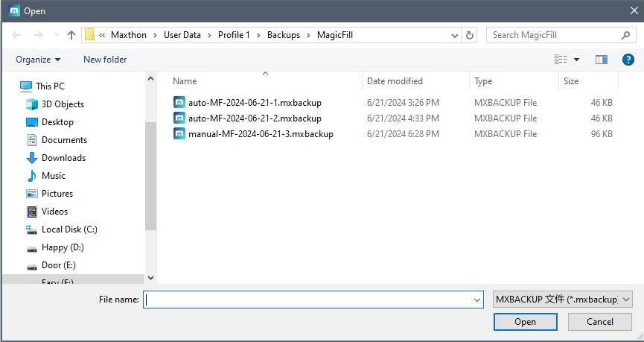Select the manual-MF-2024-06-21-3.mxbackup file
Screen dimensions: 644x342
[x=261, y=134]
